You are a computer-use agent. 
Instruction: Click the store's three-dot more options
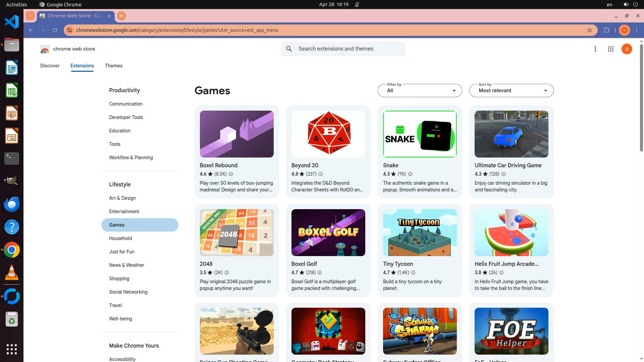595,49
